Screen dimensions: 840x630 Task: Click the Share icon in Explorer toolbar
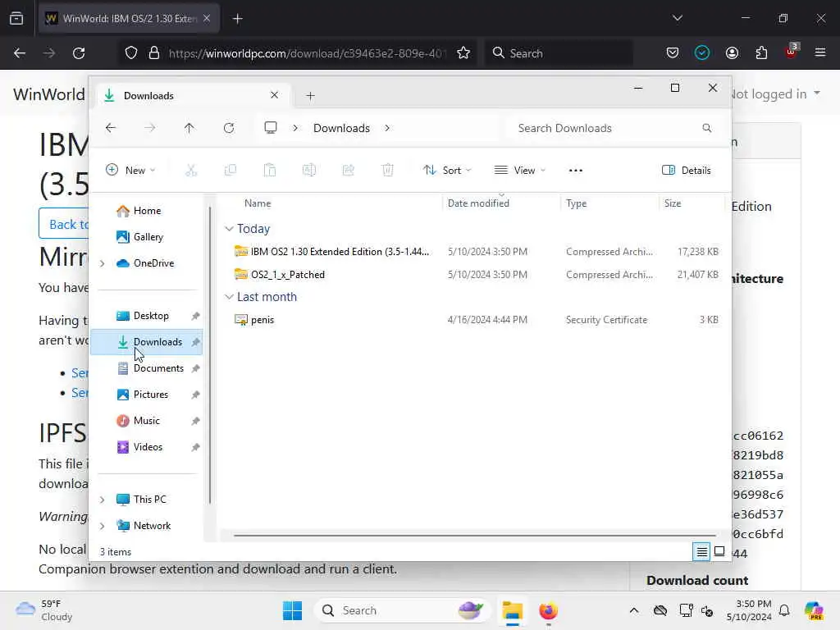pos(348,171)
